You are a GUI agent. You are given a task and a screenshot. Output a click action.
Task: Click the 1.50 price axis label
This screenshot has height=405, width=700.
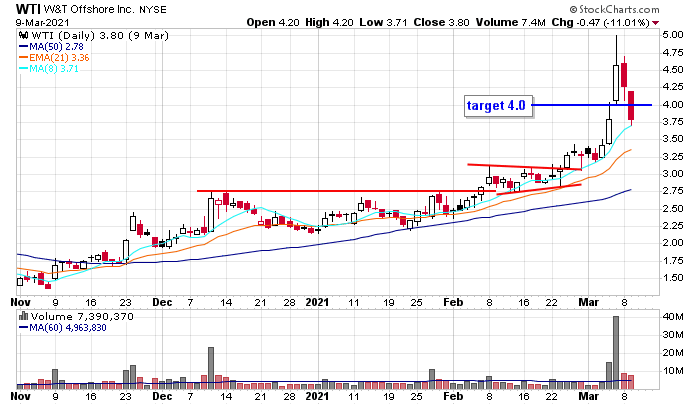(x=673, y=278)
